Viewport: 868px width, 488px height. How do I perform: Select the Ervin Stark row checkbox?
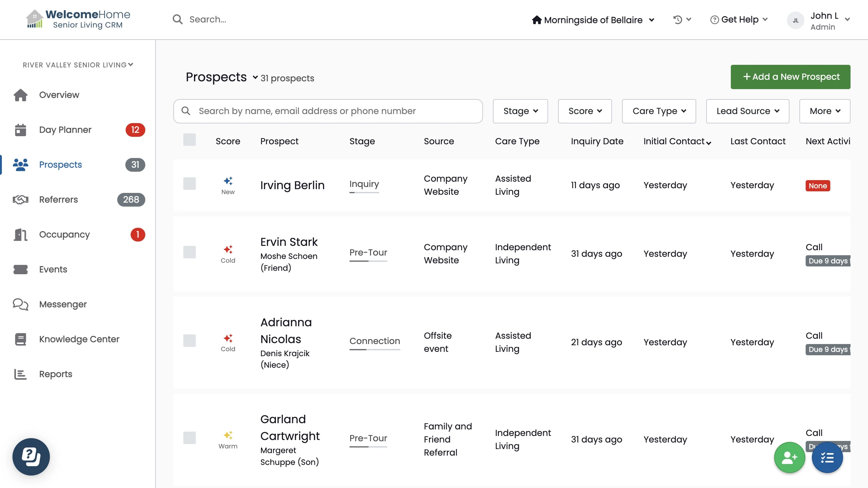pos(189,252)
